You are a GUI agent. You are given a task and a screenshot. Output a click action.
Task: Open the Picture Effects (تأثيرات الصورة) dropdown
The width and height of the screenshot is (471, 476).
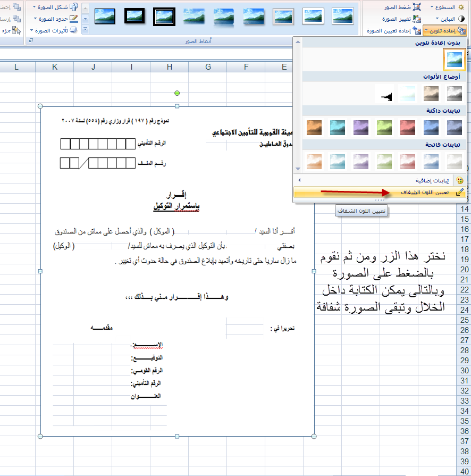pyautogui.click(x=54, y=31)
